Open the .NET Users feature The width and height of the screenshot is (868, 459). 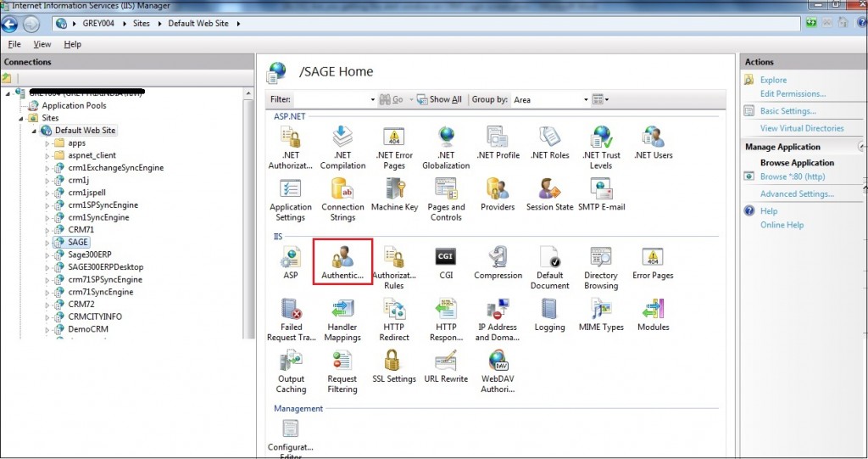(x=654, y=143)
